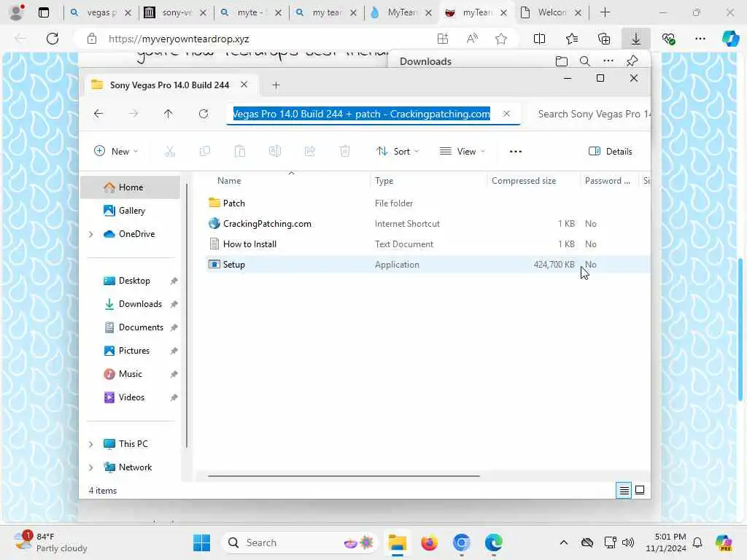Image resolution: width=747 pixels, height=560 pixels.
Task: Expand the OneDrive tree node
Action: coord(90,234)
